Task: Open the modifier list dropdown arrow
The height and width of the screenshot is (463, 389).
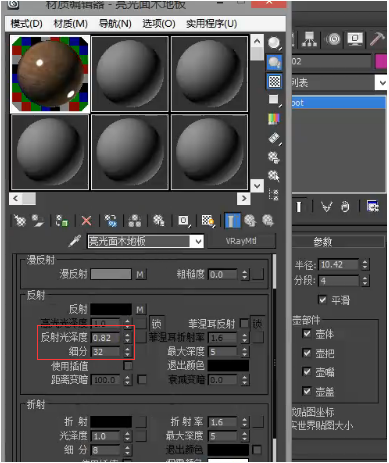Action: pyautogui.click(x=382, y=82)
